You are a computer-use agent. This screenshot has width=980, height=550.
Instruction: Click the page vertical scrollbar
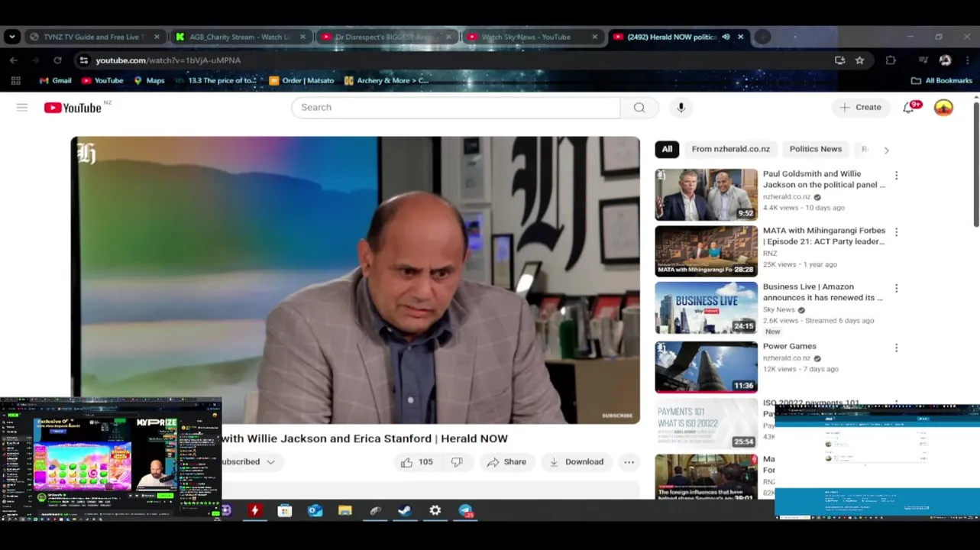(975, 164)
